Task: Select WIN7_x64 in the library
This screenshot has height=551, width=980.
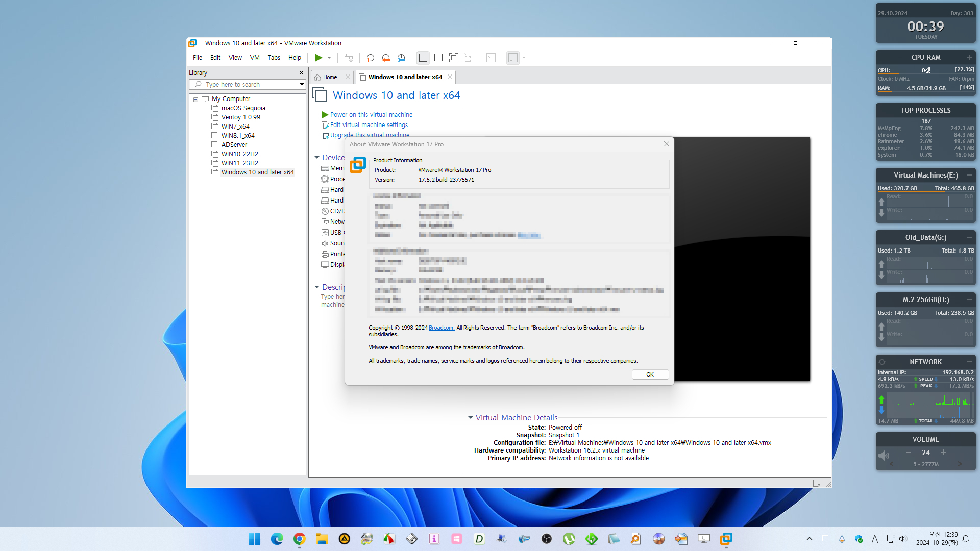Action: point(235,127)
